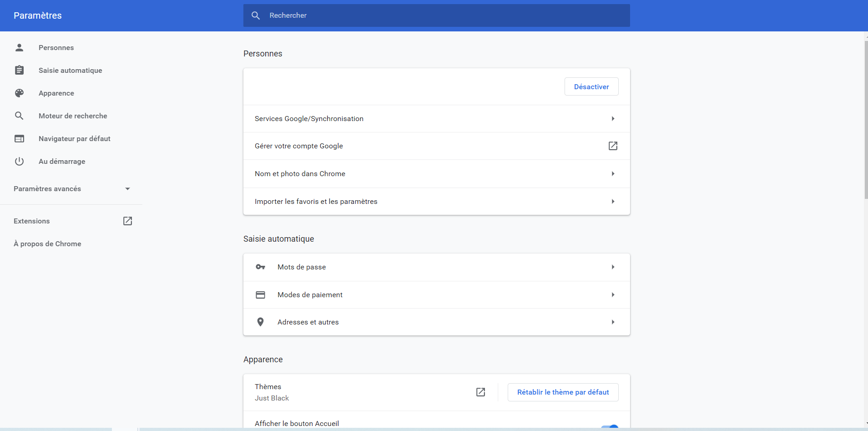The image size is (868, 431).
Task: Select Personnes in the sidebar
Action: click(56, 47)
